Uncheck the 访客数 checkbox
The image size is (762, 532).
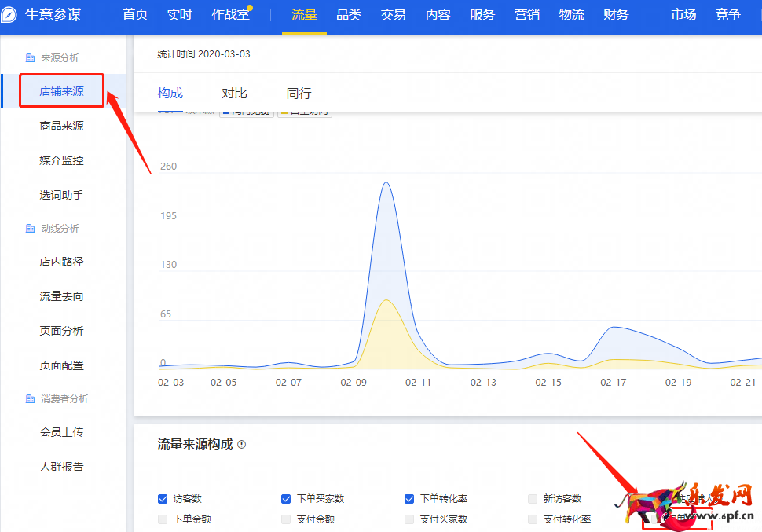[x=163, y=499]
